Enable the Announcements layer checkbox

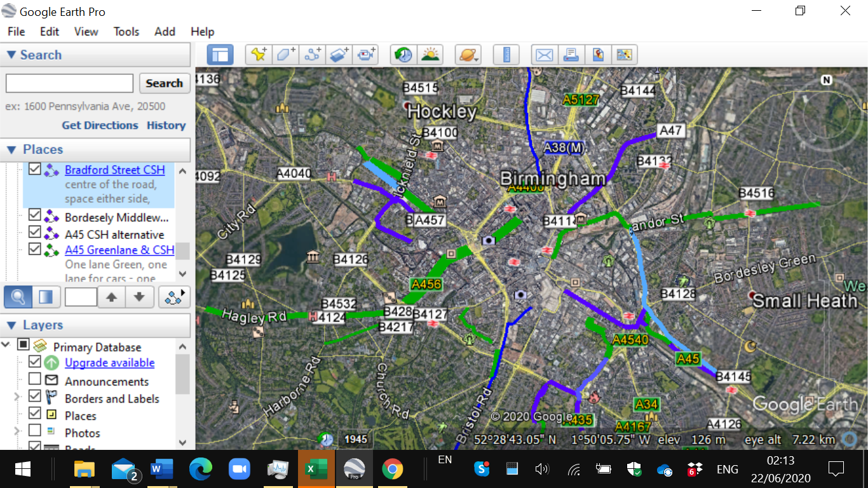point(35,380)
